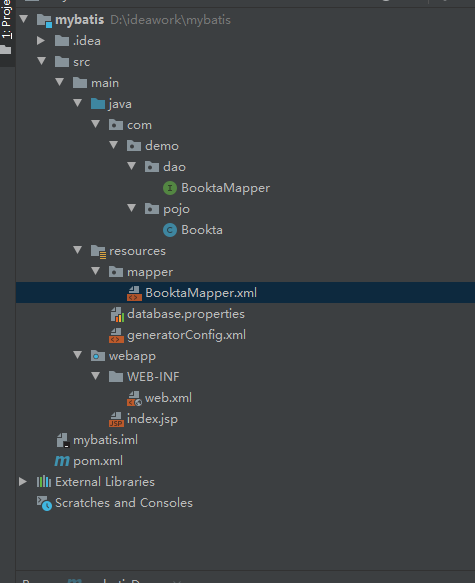Select the web.xml file name

tap(168, 398)
